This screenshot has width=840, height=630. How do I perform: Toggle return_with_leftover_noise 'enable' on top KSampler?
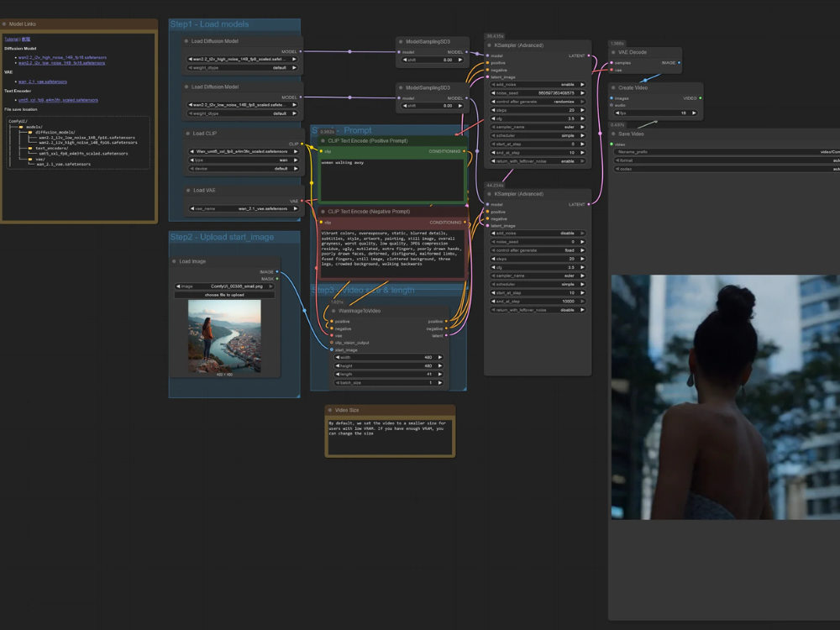click(538, 161)
